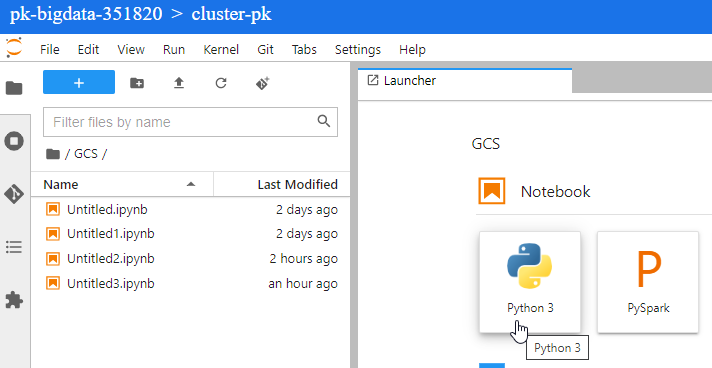This screenshot has height=368, width=712.
Task: Open the Git sidebar panel icon
Action: 14,194
